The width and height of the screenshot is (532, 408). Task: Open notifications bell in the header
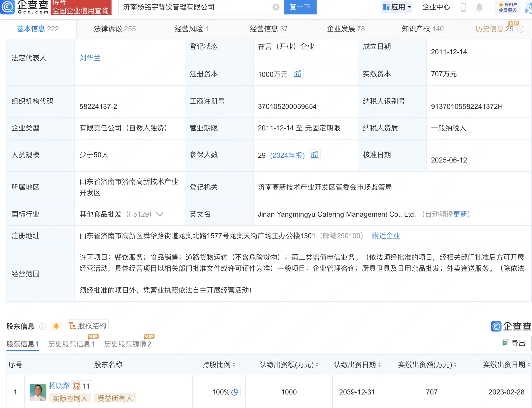479,7
